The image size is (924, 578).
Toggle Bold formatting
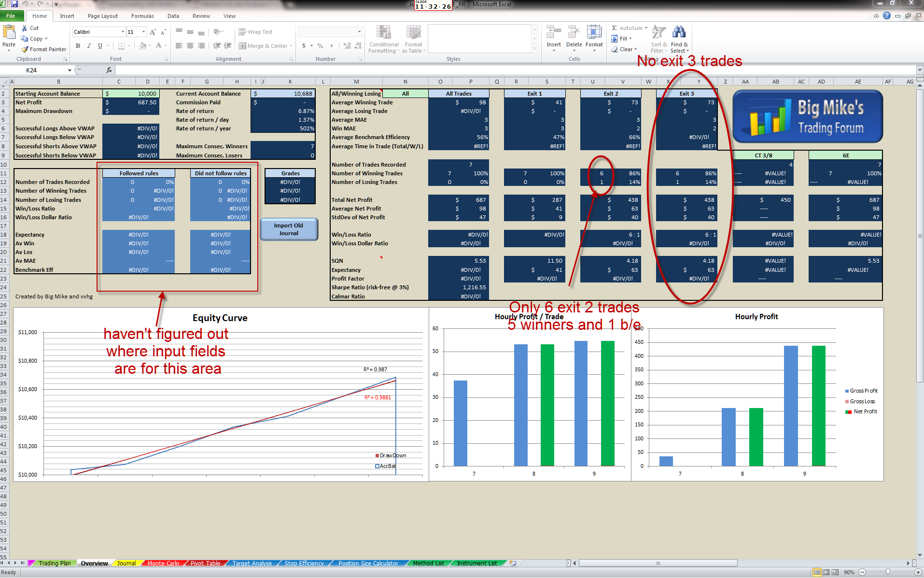(78, 46)
